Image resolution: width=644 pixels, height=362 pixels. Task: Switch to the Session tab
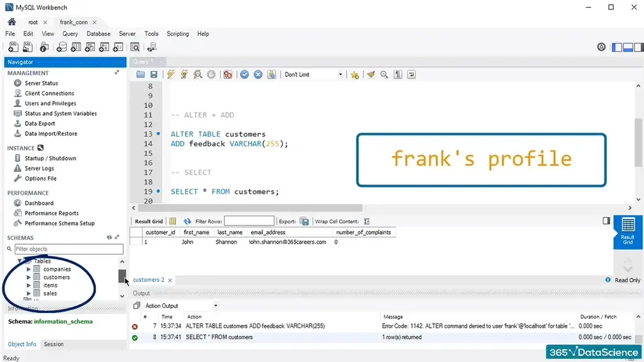53,344
